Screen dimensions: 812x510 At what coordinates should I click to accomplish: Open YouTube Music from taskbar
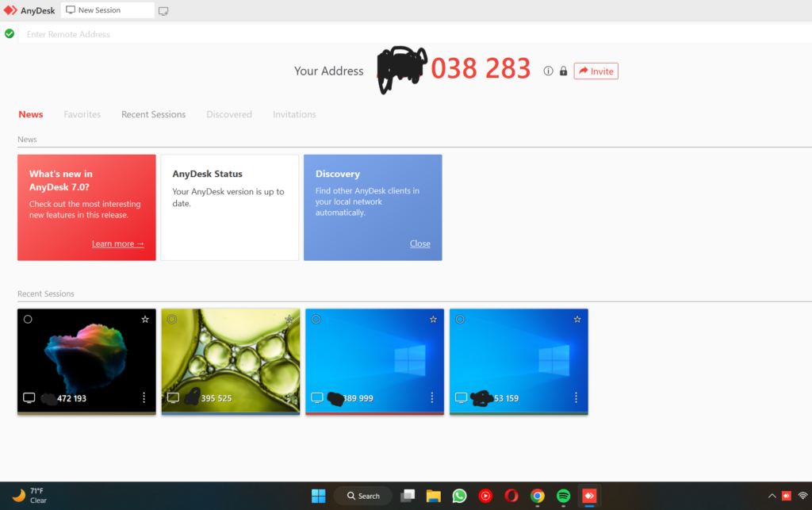(485, 496)
